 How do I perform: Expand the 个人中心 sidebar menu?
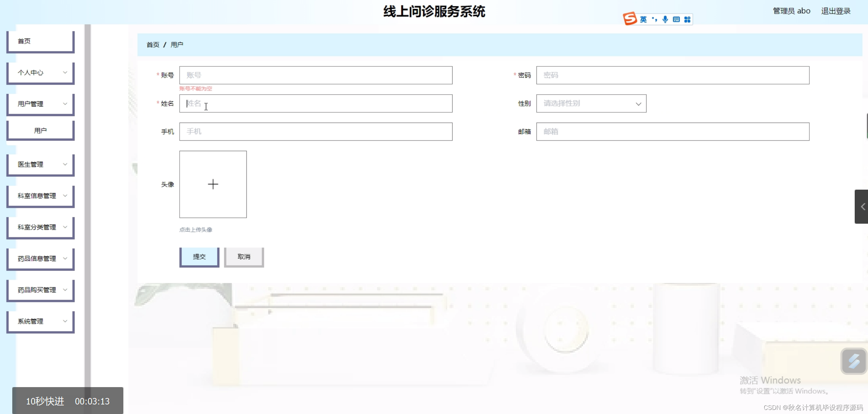coord(41,73)
